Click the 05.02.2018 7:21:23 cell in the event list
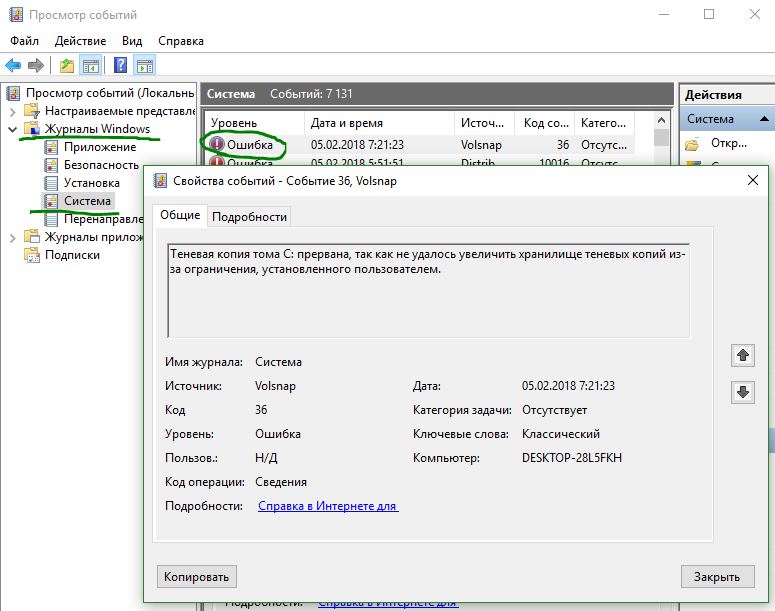 [357, 145]
